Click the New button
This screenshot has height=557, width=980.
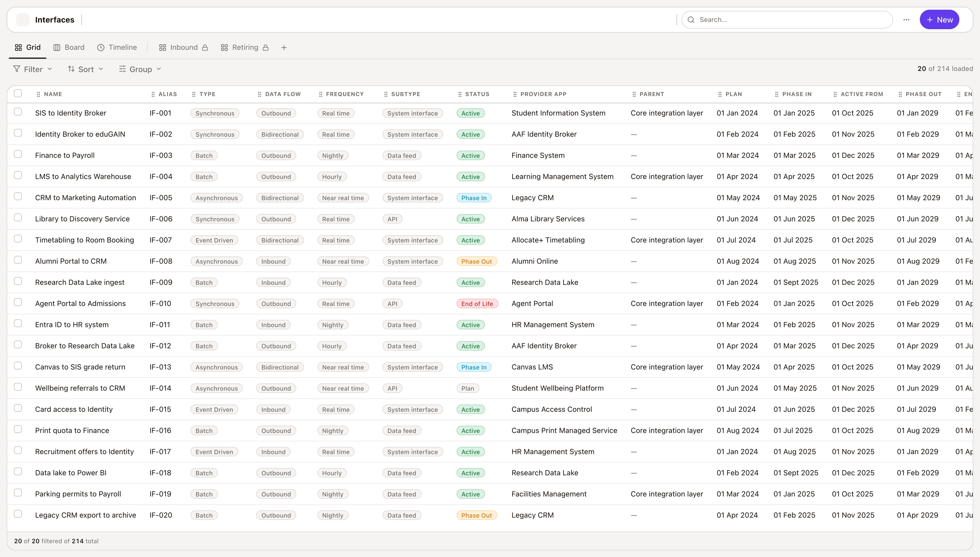939,20
